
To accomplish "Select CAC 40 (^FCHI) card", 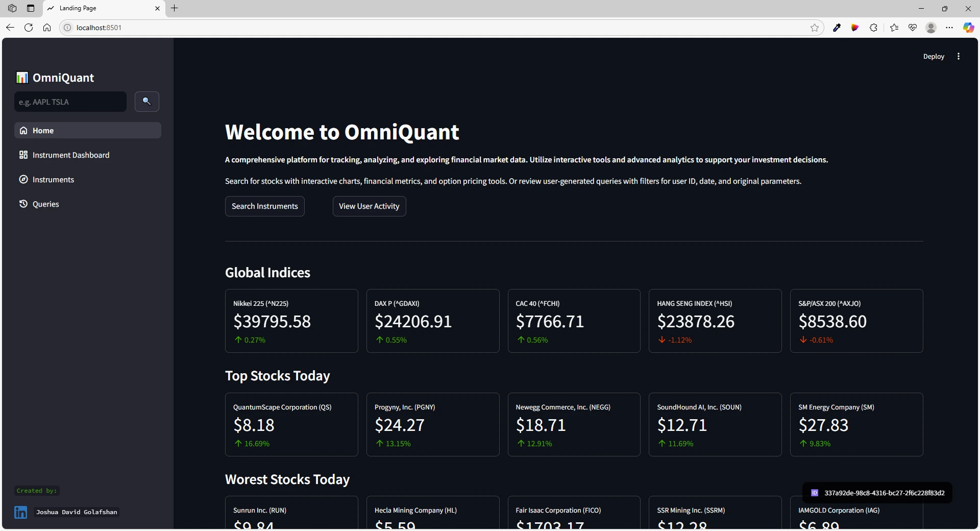I will [574, 321].
